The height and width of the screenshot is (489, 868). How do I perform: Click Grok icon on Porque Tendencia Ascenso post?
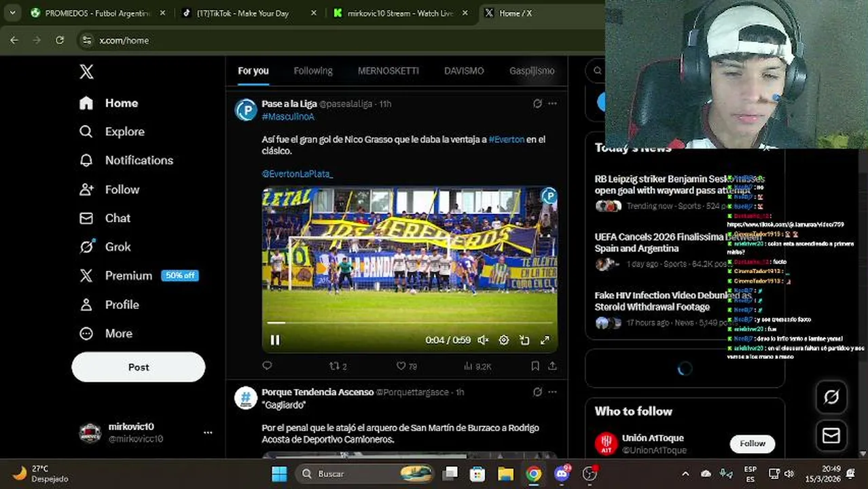tap(537, 392)
